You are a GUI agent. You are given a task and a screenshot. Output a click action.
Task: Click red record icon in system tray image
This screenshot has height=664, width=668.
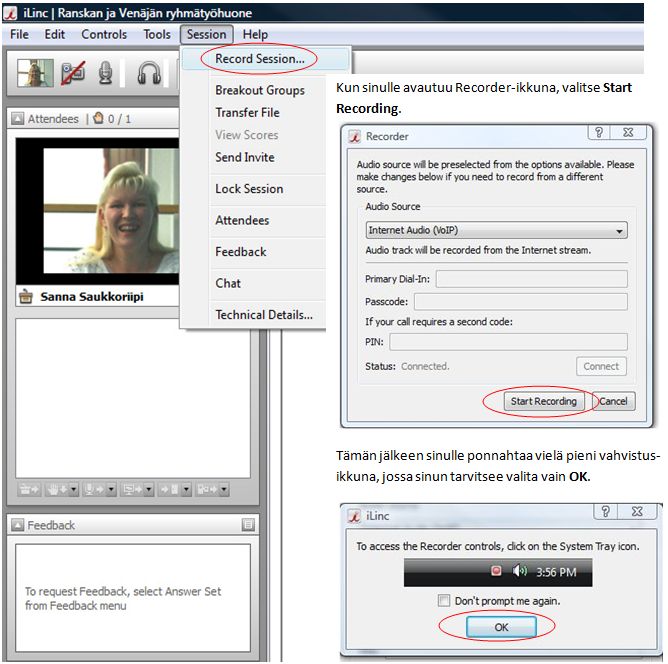point(495,572)
